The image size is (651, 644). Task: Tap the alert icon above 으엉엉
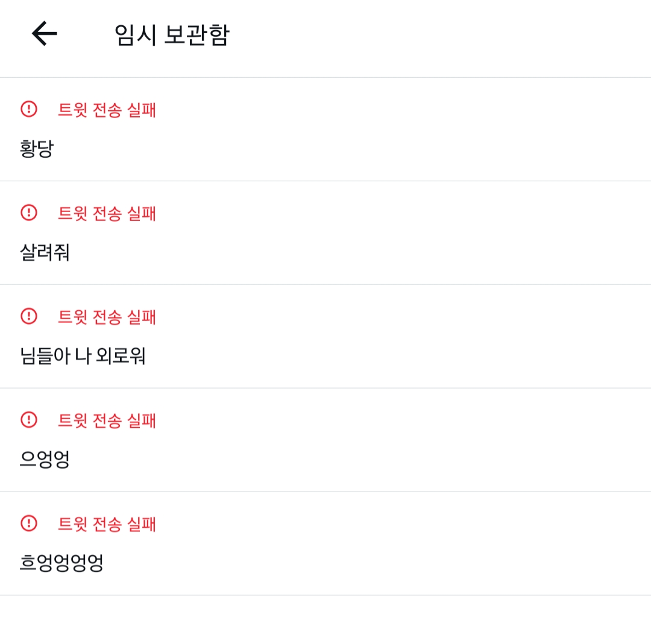pos(29,420)
